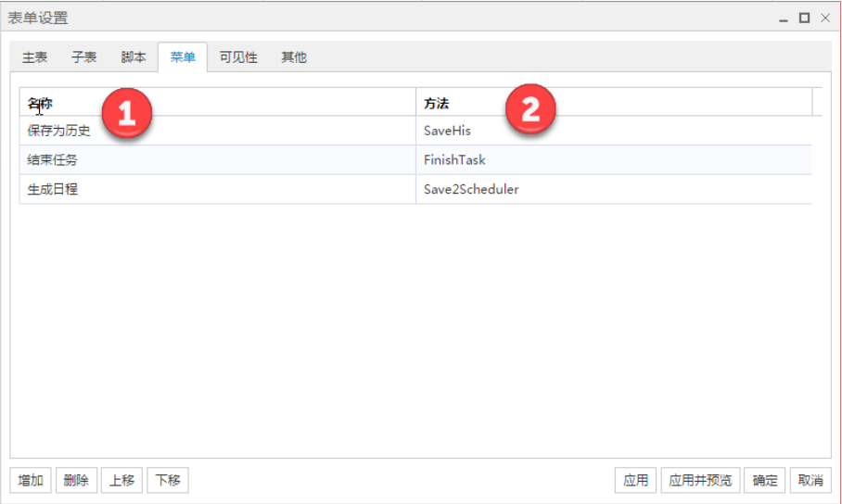Viewport: 842px width, 504px height.
Task: Click the FinishTask method cell
Action: click(454, 160)
